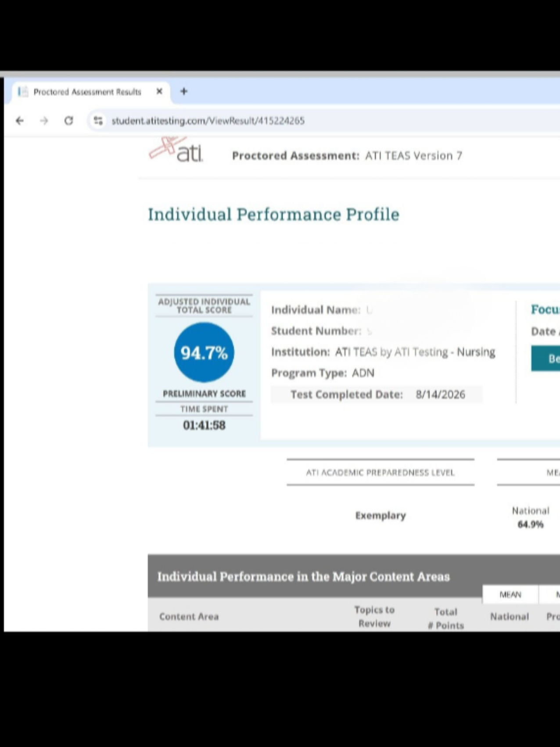Click the browser forward arrow
560x747 pixels.
[44, 121]
